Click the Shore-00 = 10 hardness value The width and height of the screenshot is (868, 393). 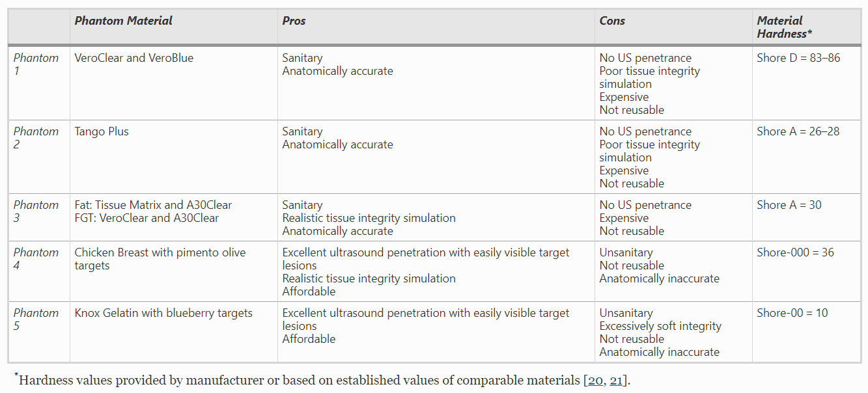tap(792, 313)
